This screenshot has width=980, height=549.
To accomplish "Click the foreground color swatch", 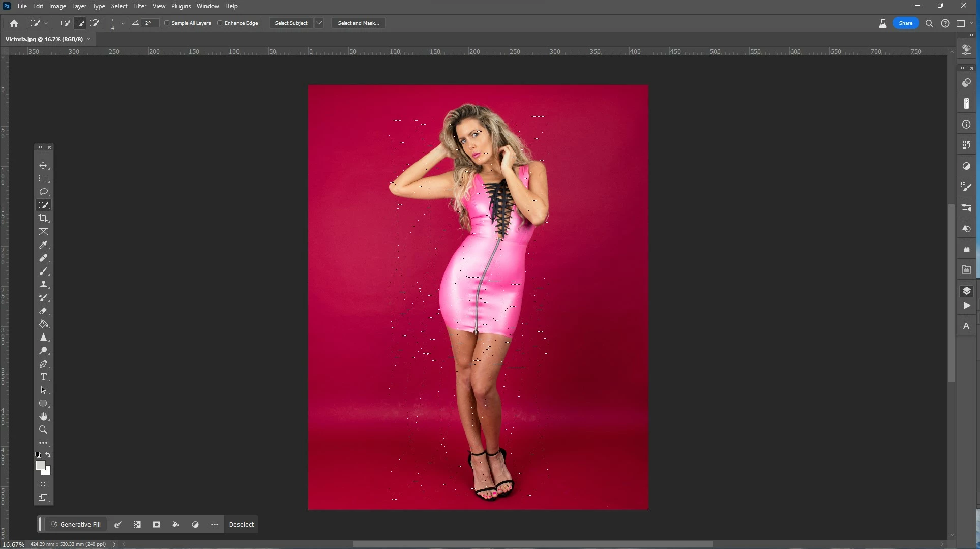I will [40, 465].
